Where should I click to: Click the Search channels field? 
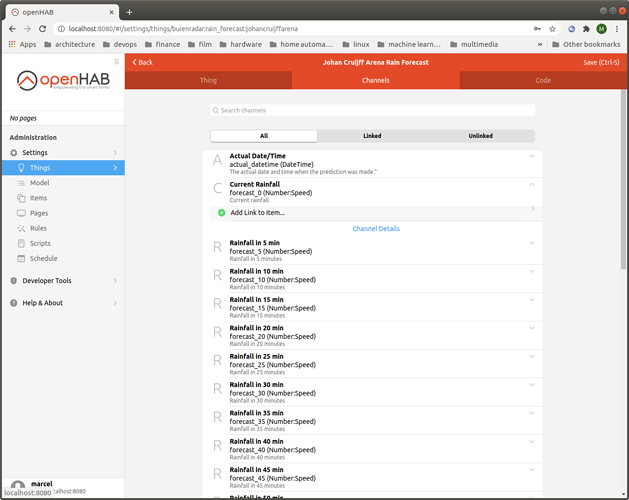[372, 110]
